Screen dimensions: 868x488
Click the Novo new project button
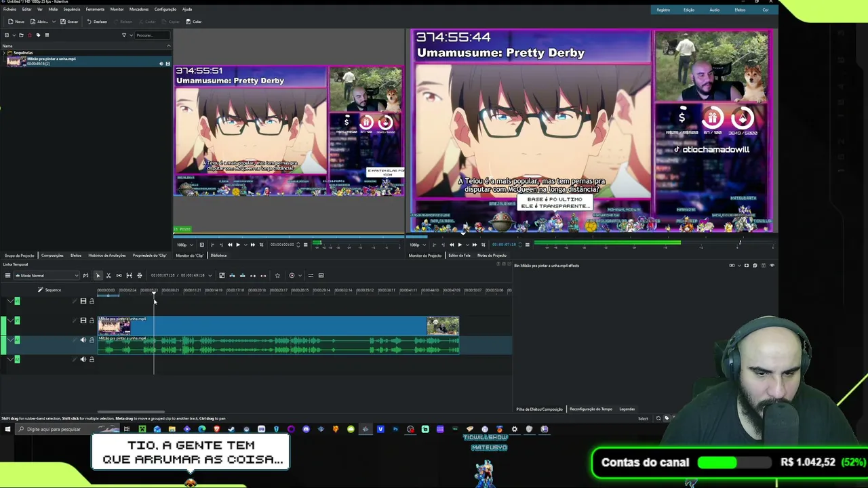click(16, 22)
